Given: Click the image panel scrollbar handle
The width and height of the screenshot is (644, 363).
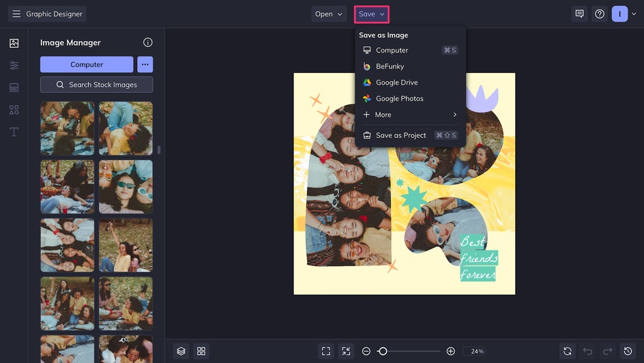Looking at the screenshot, I should 159,149.
